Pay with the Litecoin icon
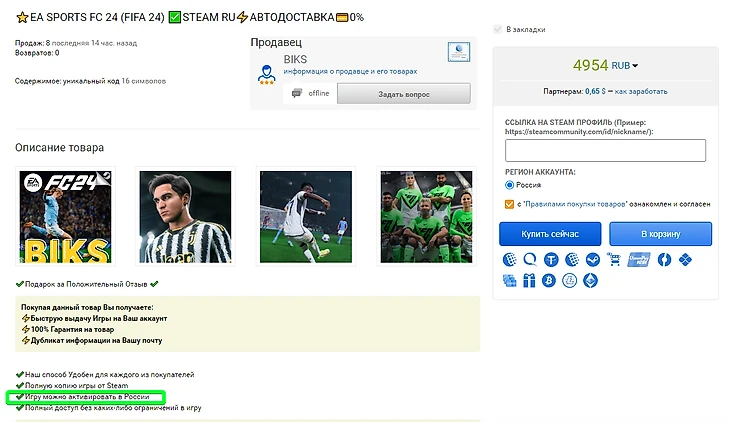The image size is (730, 422). tap(569, 280)
